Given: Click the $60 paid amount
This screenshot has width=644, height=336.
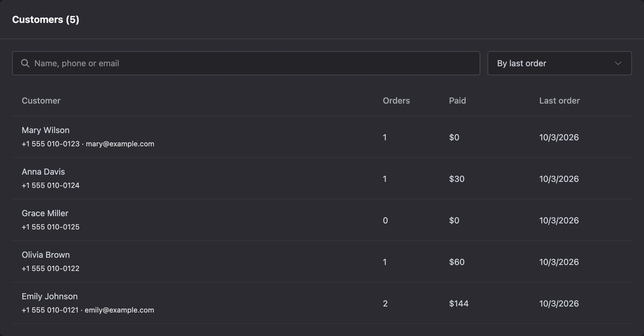Looking at the screenshot, I should tap(457, 262).
